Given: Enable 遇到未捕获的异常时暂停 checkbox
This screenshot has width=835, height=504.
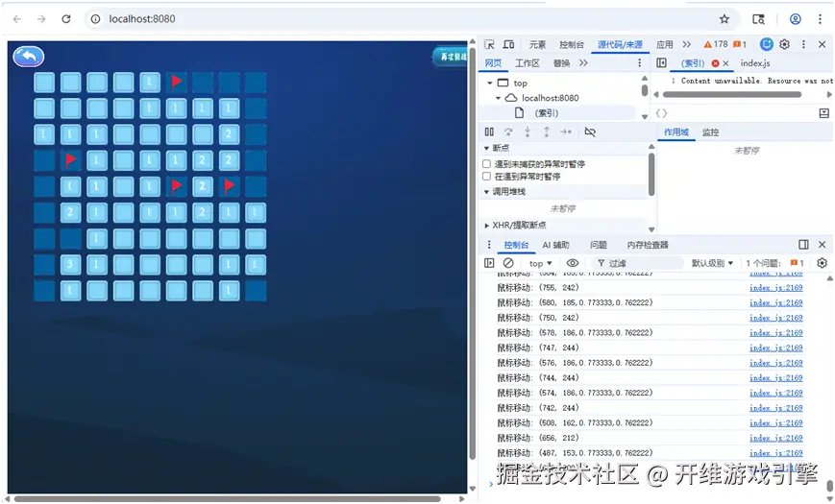Looking at the screenshot, I should point(487,164).
